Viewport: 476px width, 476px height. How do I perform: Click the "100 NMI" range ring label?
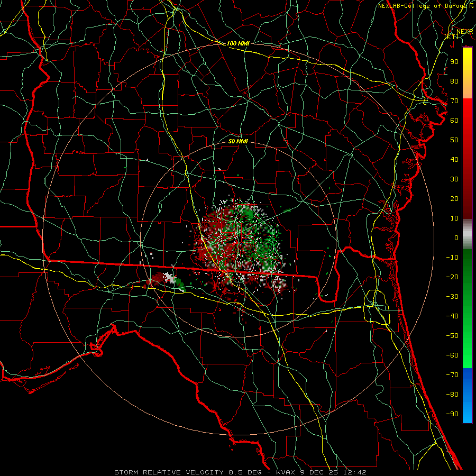point(238,43)
